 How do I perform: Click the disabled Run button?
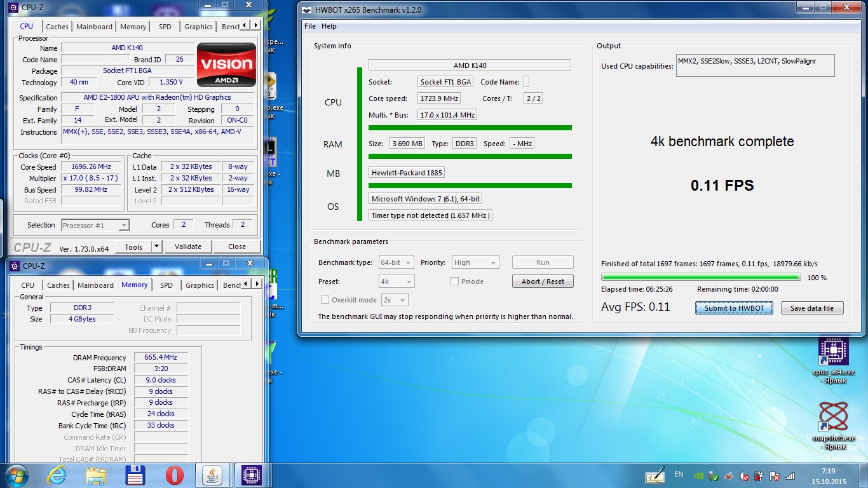[543, 262]
